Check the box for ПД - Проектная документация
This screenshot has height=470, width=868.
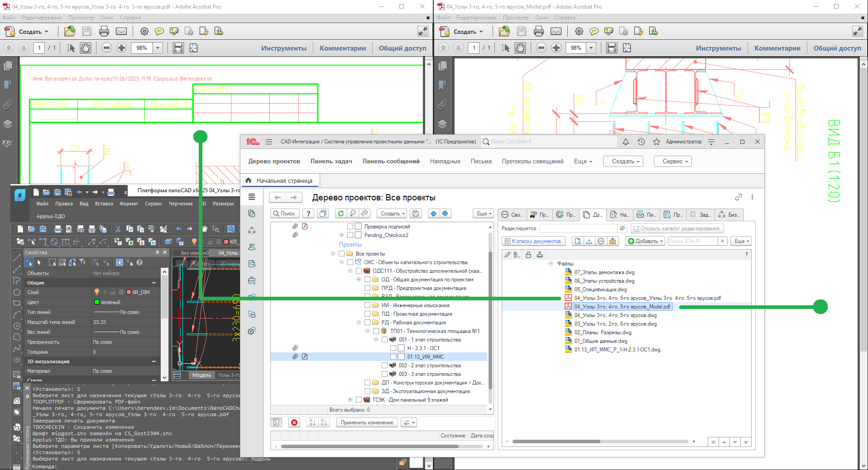[368, 314]
